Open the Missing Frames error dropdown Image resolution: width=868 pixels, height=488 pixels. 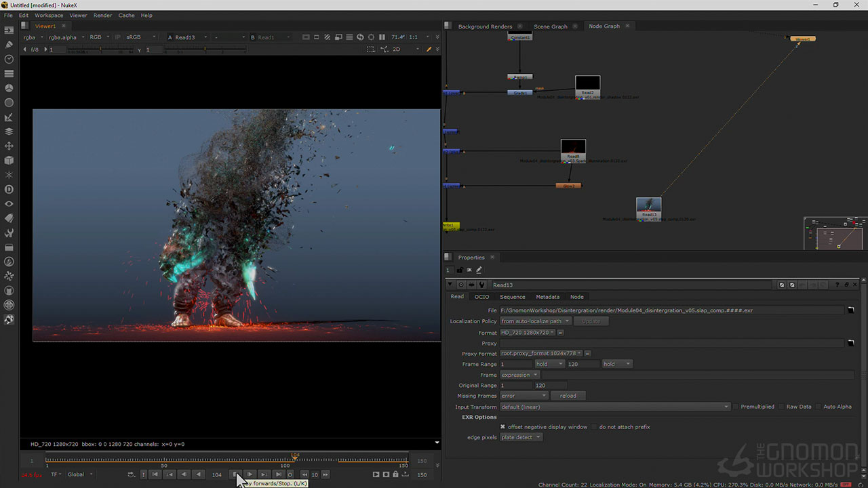(x=524, y=396)
